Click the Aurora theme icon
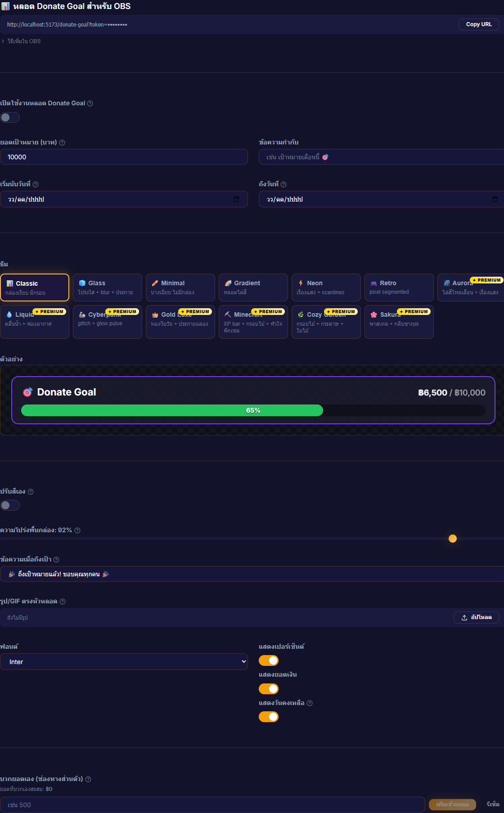Image resolution: width=504 pixels, height=813 pixels. click(446, 283)
